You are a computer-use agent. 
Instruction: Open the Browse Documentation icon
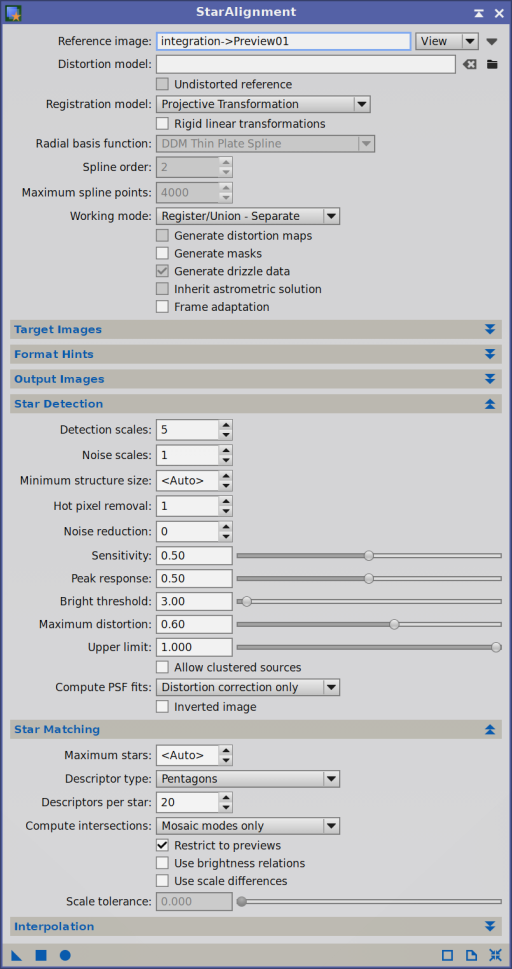pyautogui.click(x=471, y=955)
